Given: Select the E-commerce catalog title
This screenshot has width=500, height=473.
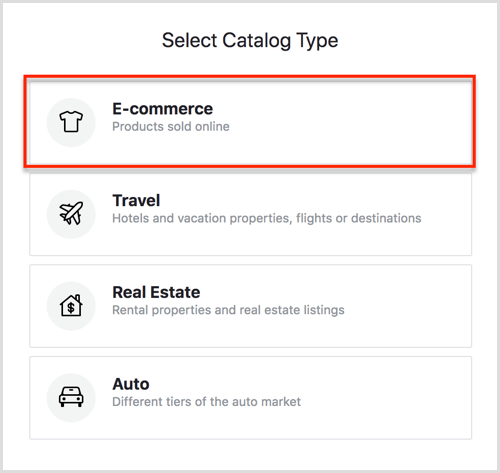Looking at the screenshot, I should [x=162, y=109].
